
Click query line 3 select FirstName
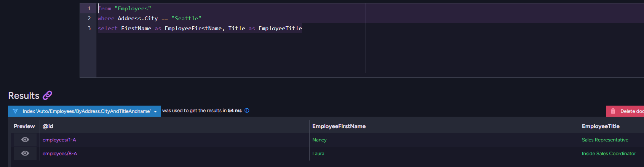[x=200, y=28]
